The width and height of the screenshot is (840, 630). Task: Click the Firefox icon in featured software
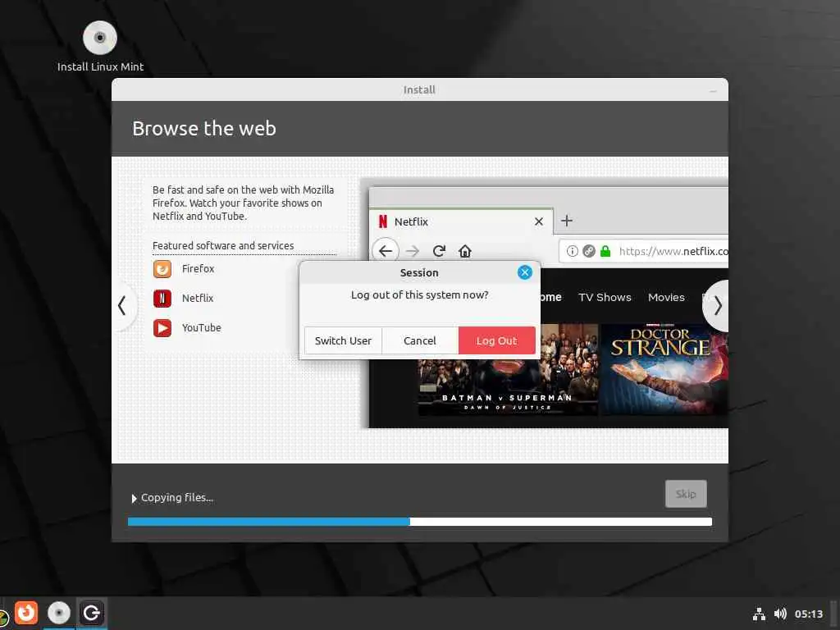162,269
